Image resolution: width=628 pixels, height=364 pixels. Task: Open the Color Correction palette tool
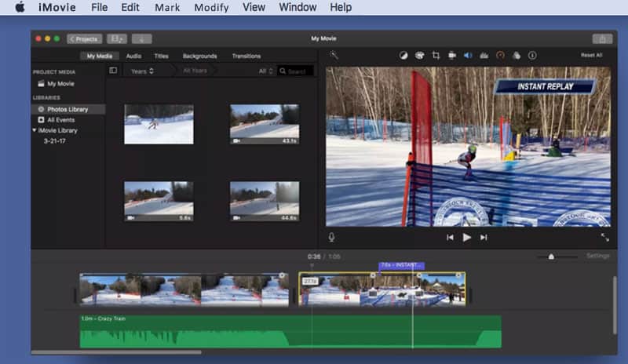419,56
